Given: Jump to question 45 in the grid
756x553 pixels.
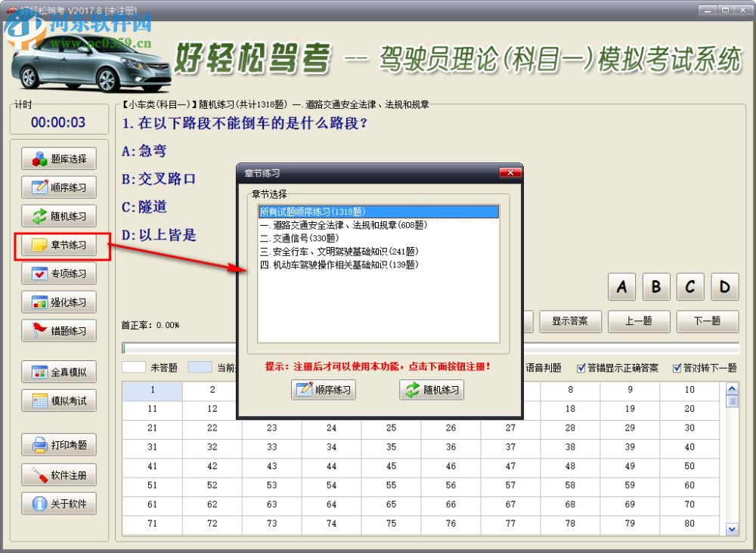Looking at the screenshot, I should (x=390, y=465).
